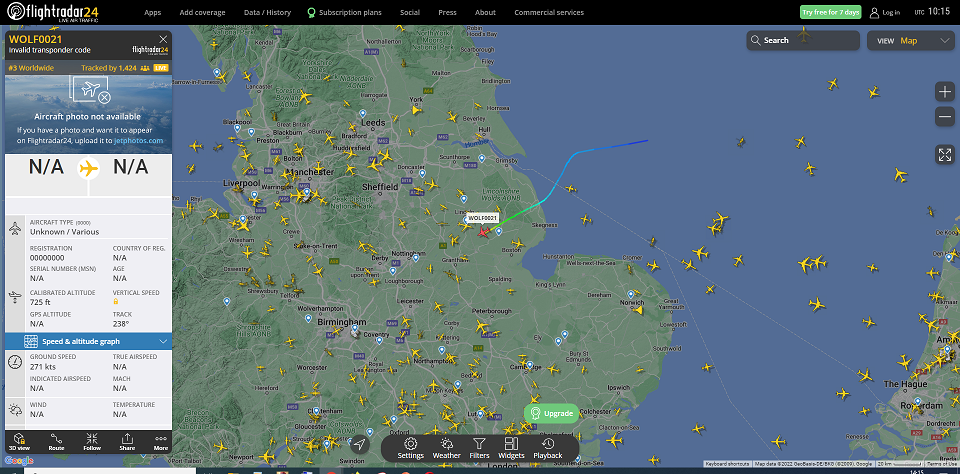Share this flight using the Share icon
Viewport: 960px width, 474px height.
click(127, 442)
